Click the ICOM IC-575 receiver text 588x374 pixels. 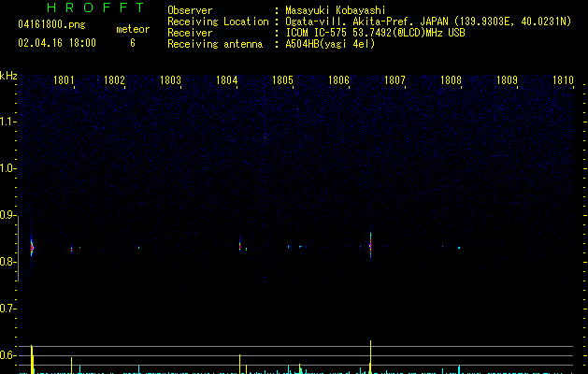pos(375,33)
